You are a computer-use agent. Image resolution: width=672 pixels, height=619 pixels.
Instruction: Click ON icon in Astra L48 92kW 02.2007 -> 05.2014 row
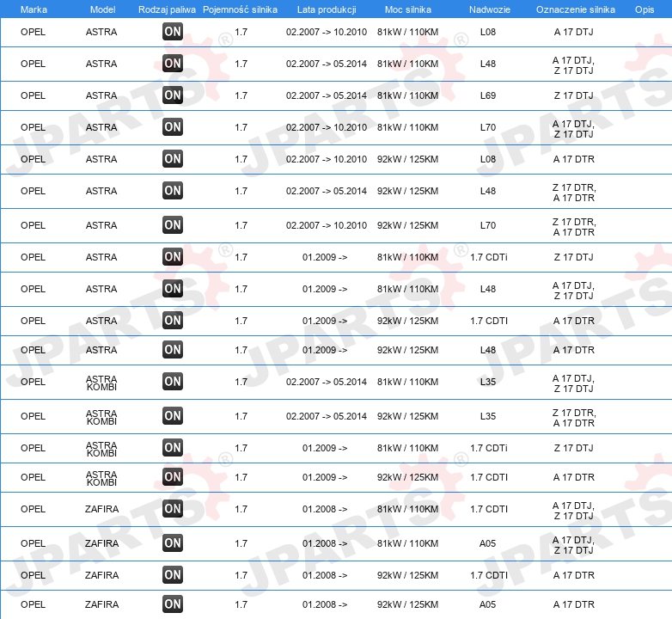coord(173,191)
